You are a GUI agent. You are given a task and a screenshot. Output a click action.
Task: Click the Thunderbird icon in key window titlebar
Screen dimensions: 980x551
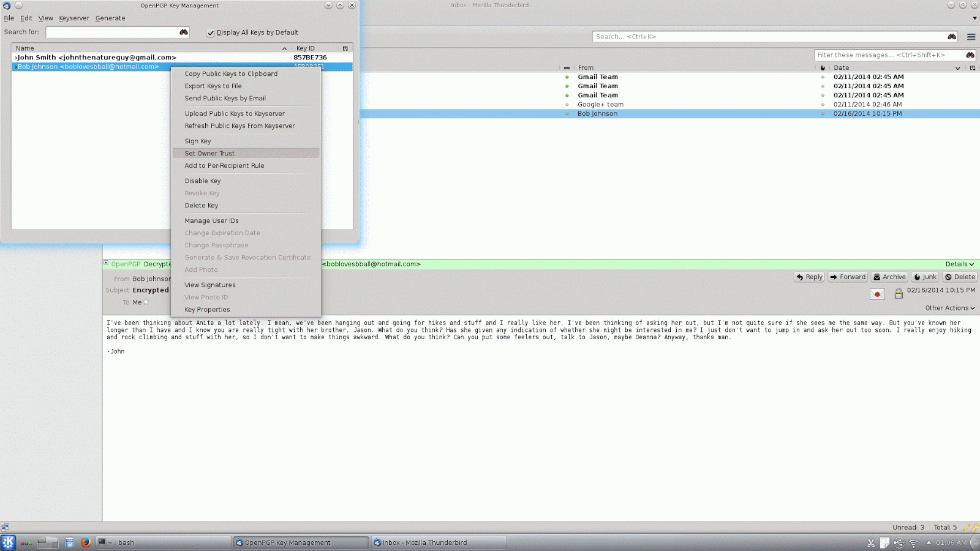(x=7, y=6)
